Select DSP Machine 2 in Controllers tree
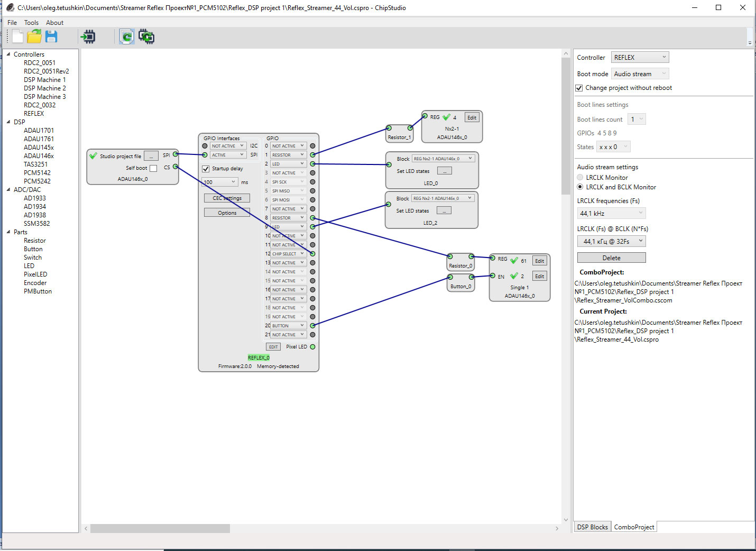756x551 pixels. [44, 88]
